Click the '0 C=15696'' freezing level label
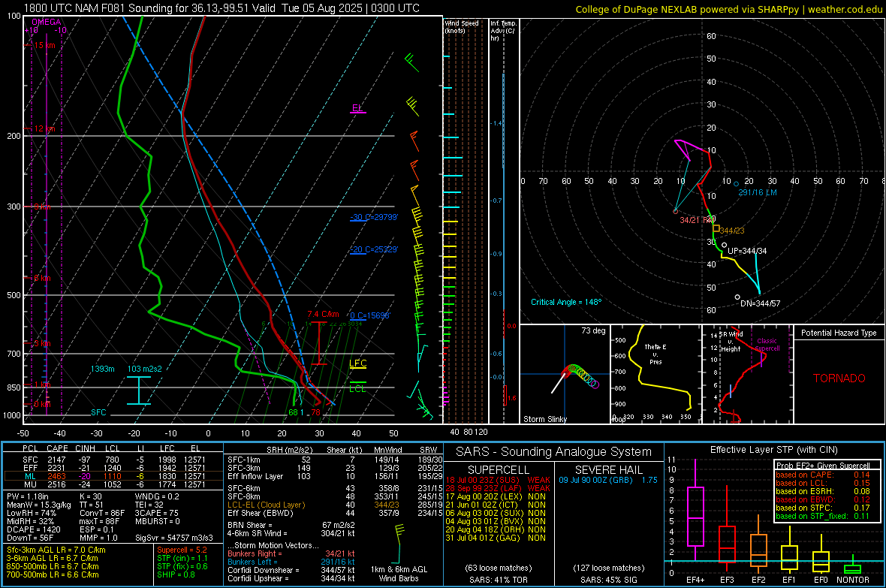This screenshot has width=886, height=588. point(370,315)
